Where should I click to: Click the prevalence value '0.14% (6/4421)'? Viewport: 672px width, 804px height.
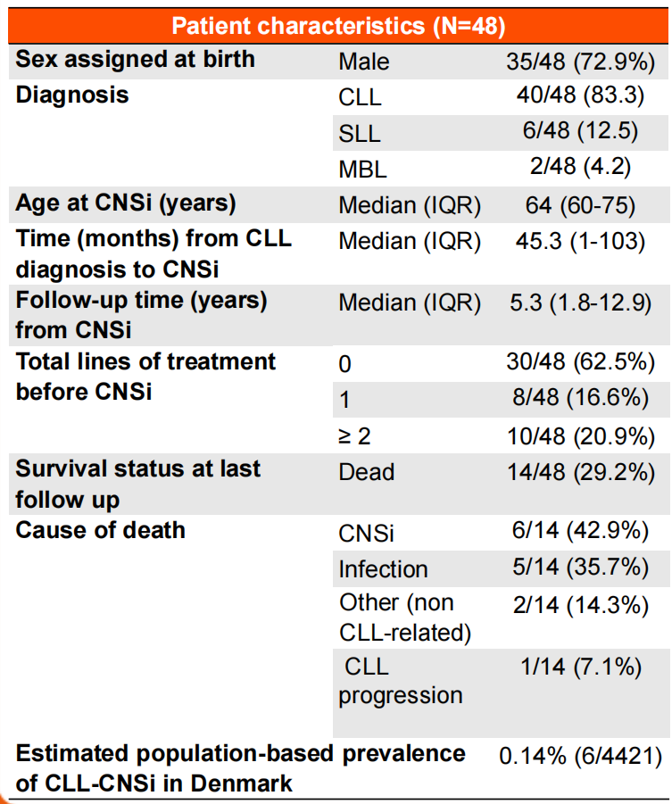tap(580, 756)
